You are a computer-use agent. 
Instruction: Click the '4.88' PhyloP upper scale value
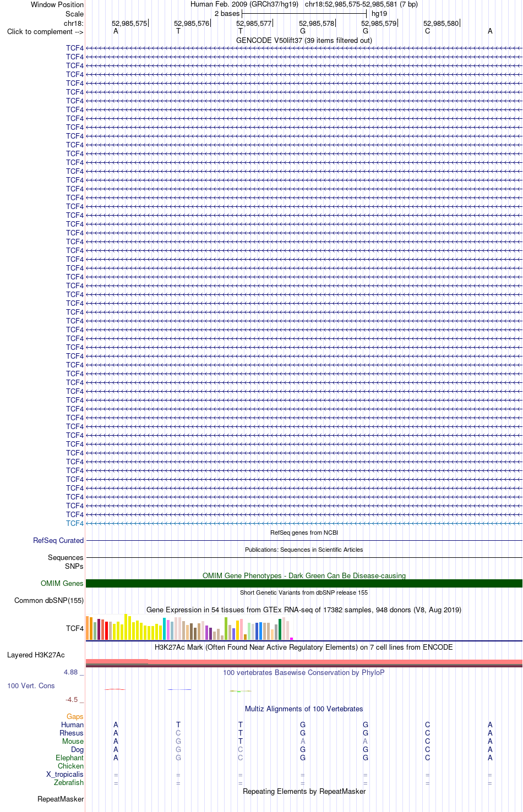tap(70, 672)
